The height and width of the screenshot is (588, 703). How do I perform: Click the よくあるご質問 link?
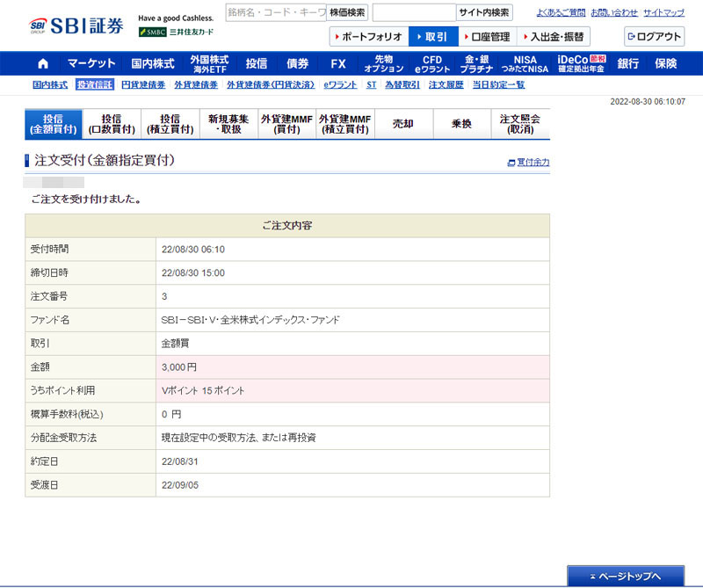tap(560, 13)
